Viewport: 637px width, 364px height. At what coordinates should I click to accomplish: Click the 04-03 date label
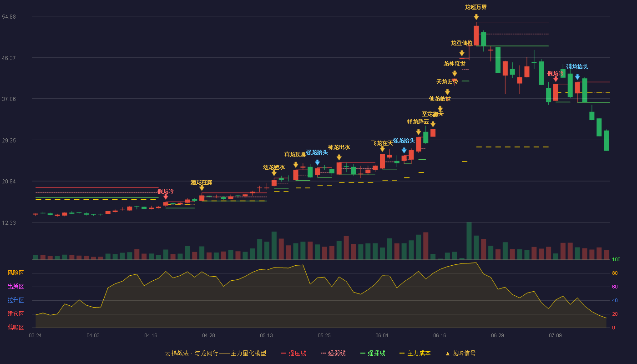tap(93, 335)
